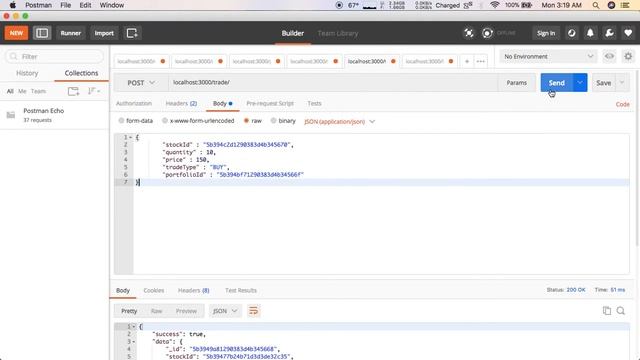Open the Authorization request tab

click(134, 103)
